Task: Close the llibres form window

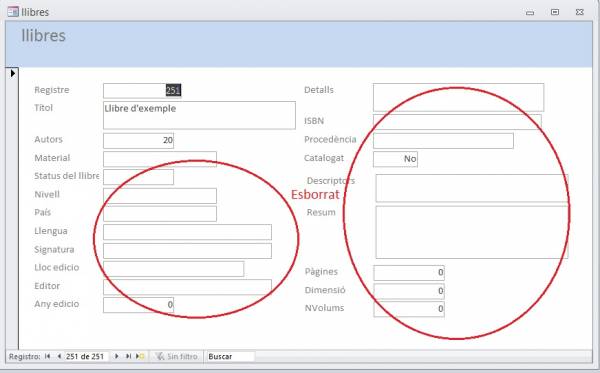Action: click(580, 12)
